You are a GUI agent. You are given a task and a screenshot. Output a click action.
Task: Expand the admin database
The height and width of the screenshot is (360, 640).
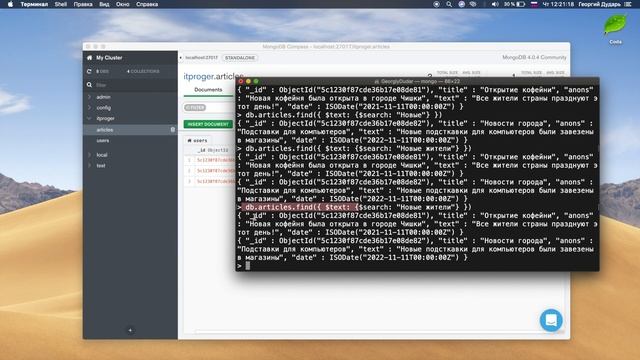click(89, 97)
